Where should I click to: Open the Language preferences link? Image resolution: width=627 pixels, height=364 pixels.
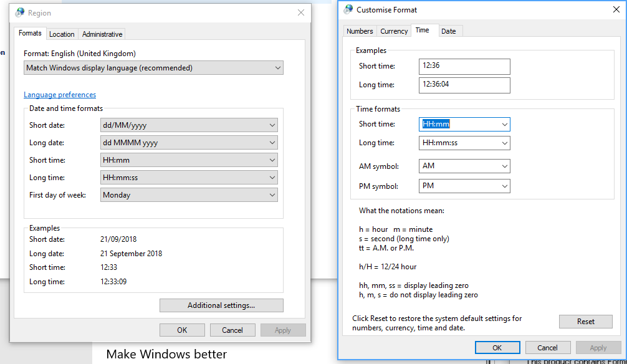pos(60,94)
